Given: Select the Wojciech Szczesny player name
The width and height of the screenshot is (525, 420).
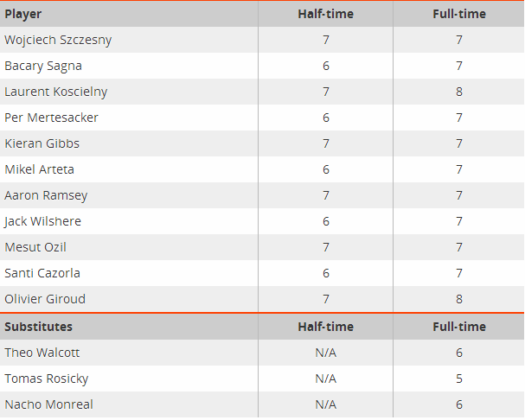Looking at the screenshot, I should (58, 40).
